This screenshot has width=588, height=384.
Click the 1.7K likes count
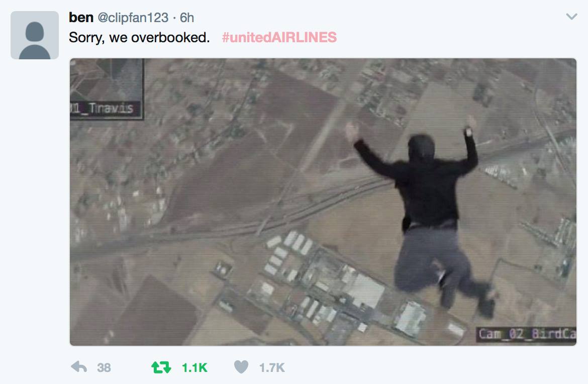tap(272, 368)
